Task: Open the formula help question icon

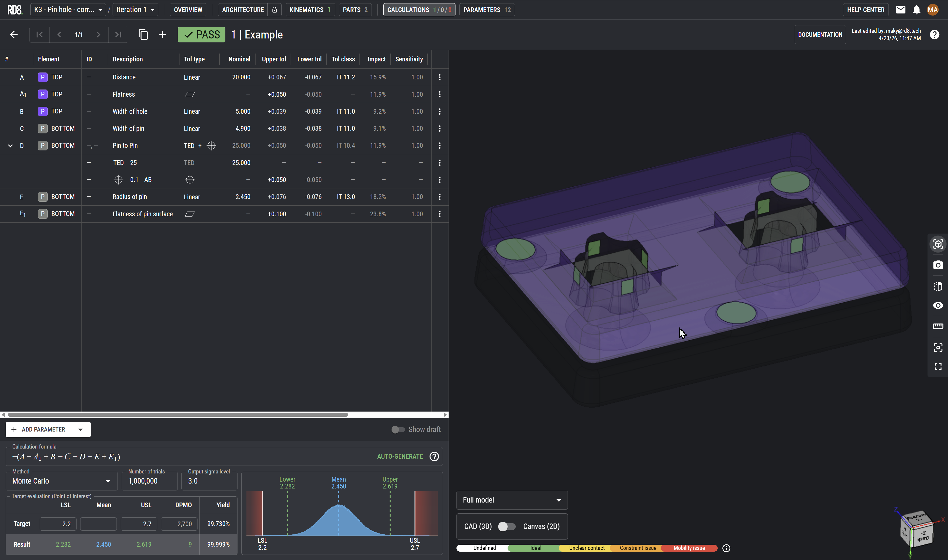Action: click(434, 457)
